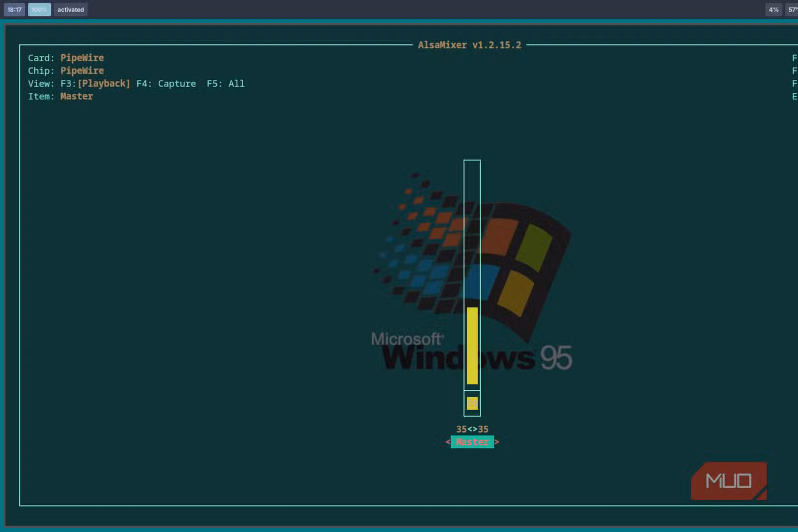Select the highlighted Master channel label
Screen dimensions: 798x532
(472, 442)
